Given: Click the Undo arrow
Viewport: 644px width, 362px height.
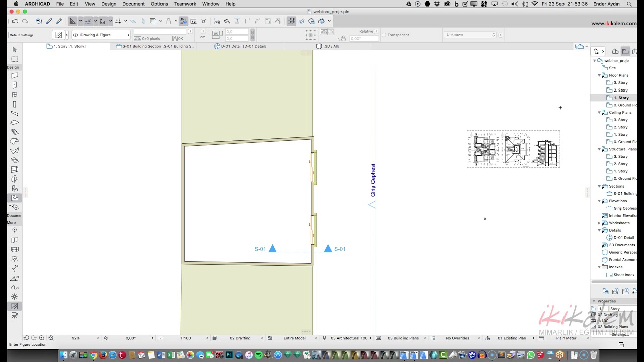Looking at the screenshot, I should [x=15, y=21].
